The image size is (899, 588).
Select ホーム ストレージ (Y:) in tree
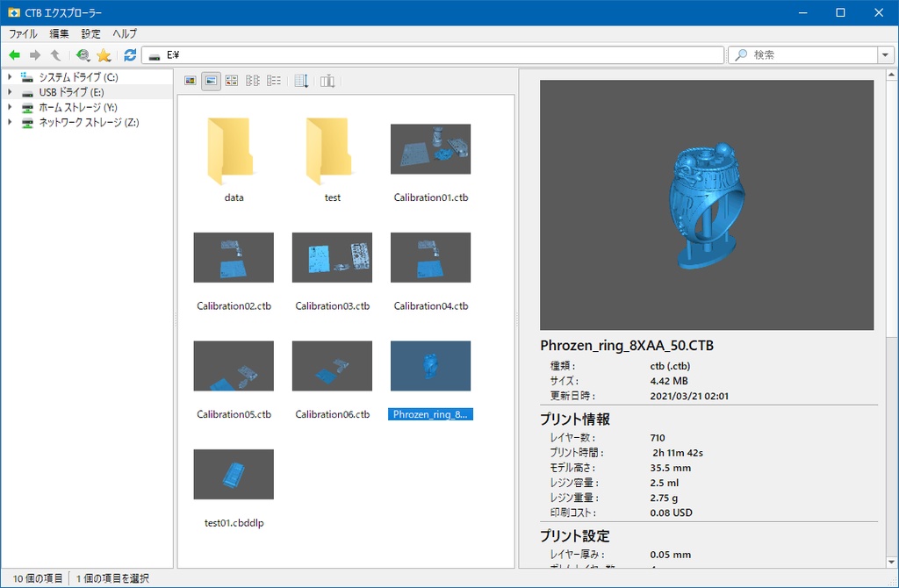(78, 107)
